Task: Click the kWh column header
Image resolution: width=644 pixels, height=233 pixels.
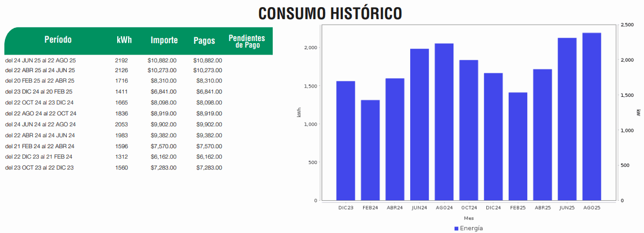Action: 124,40
